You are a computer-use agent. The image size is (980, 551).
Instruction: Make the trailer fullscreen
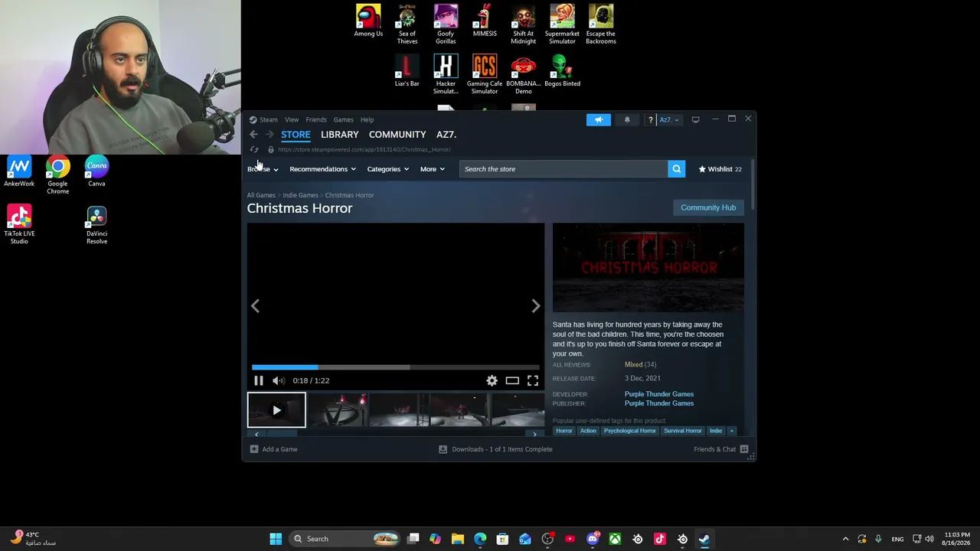(x=533, y=380)
